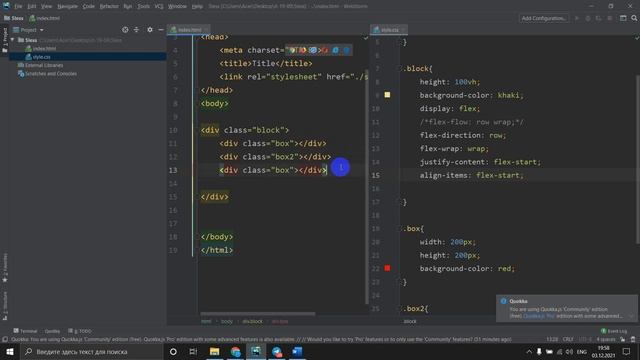Image resolution: width=640 pixels, height=360 pixels.
Task: Fold the .block CSS rule
Action: [401, 69]
